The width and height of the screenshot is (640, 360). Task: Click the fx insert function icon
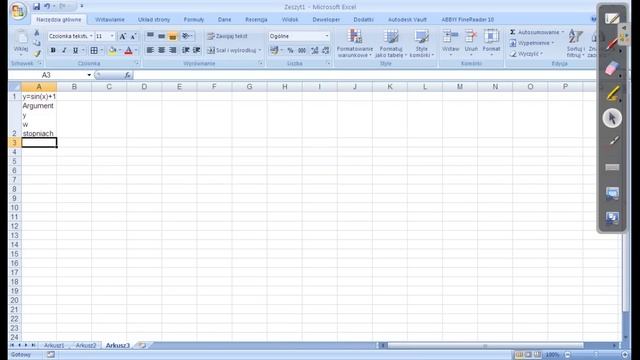point(128,75)
